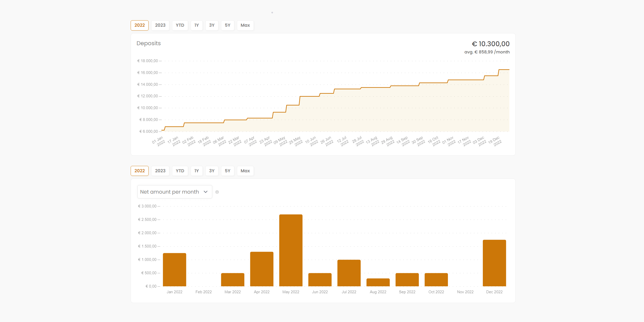
Task: Click the 2023 button on top chart
Action: (160, 25)
